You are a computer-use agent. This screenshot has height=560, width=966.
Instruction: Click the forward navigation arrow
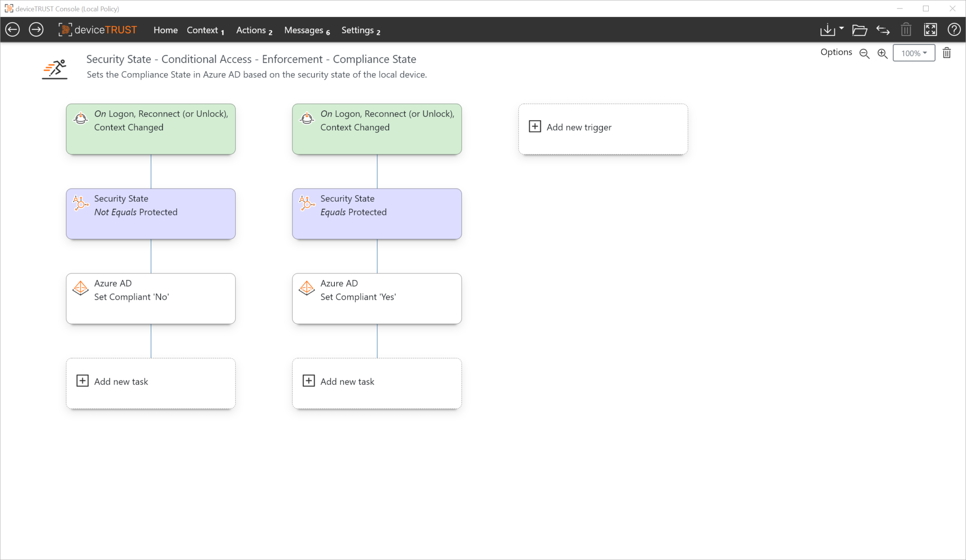click(x=36, y=29)
